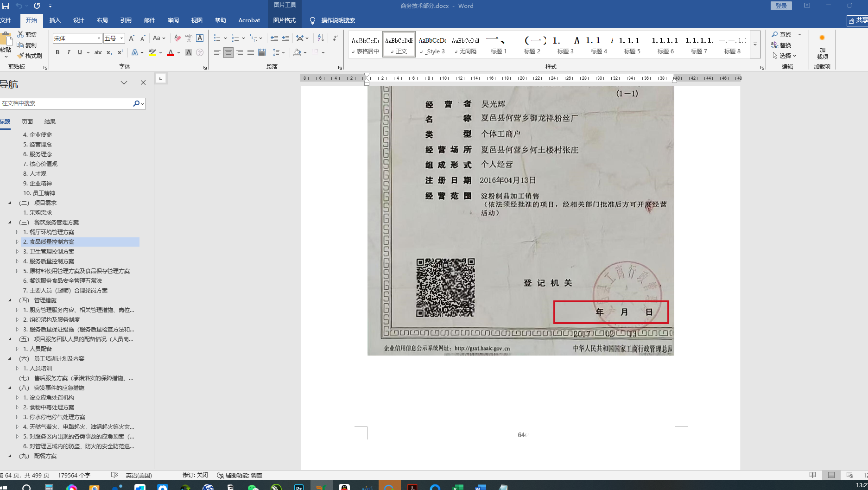
Task: Switch navigation pane to 页面 tab
Action: [27, 121]
